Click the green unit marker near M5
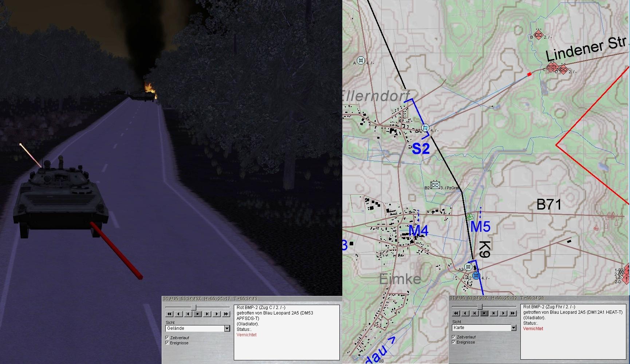The image size is (630, 364). point(470,216)
